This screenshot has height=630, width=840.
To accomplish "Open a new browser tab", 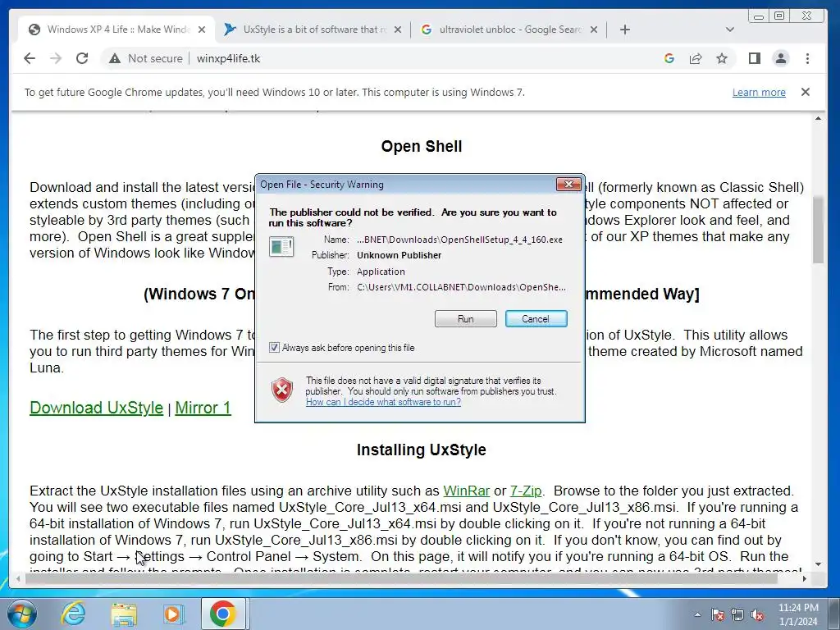I will tap(624, 30).
